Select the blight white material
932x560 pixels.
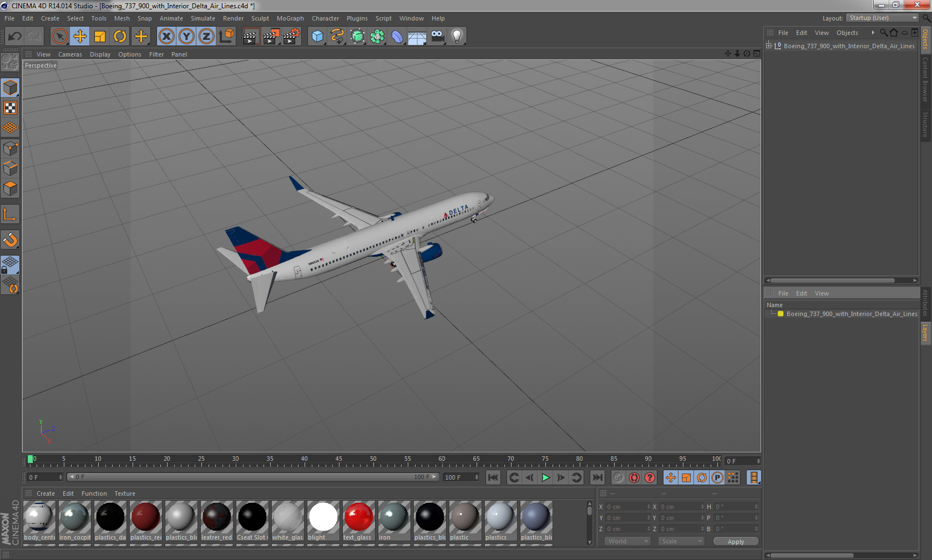[x=323, y=521]
